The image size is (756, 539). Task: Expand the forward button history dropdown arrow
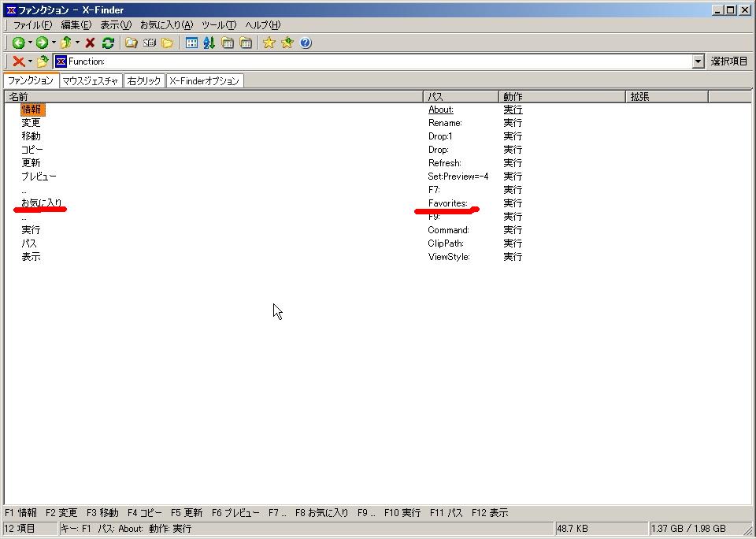pos(54,43)
